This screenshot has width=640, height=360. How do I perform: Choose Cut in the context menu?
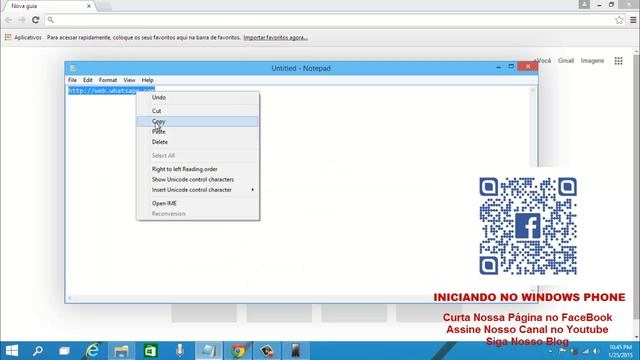pyautogui.click(x=198, y=111)
